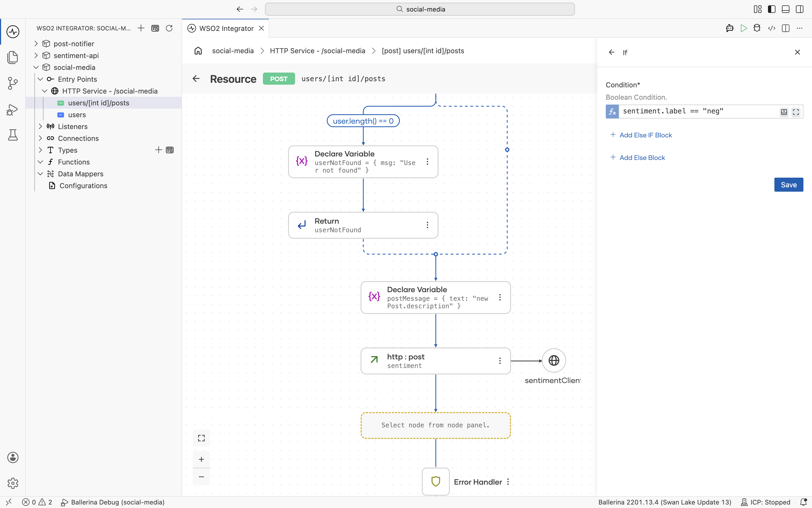Open the three-dot menu on http : post node
The image size is (812, 508).
tap(500, 361)
